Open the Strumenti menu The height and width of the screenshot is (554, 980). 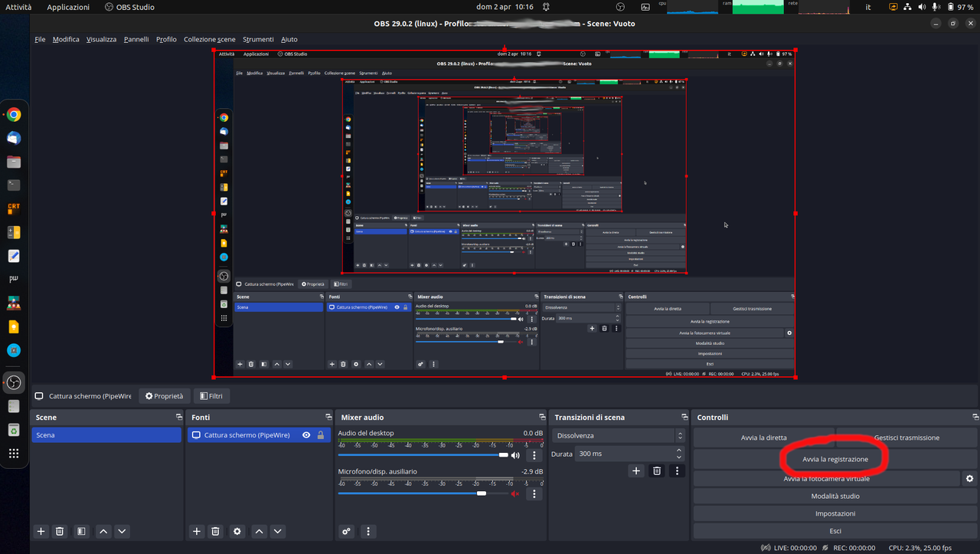tap(258, 39)
